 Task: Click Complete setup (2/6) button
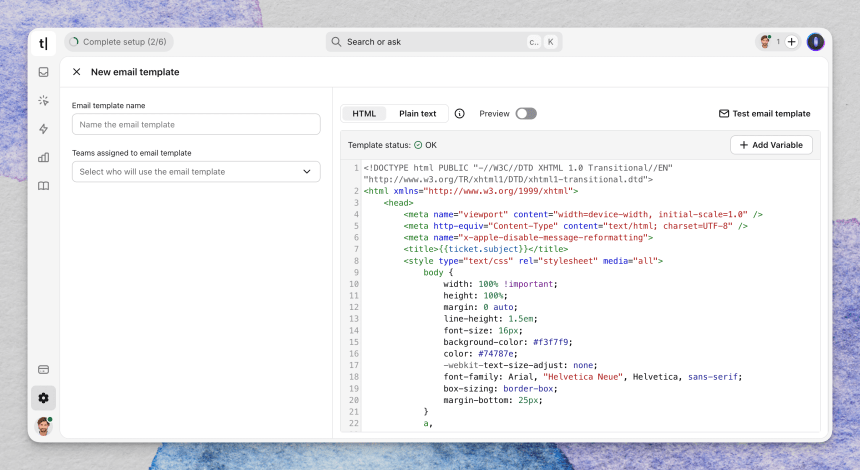pyautogui.click(x=119, y=42)
